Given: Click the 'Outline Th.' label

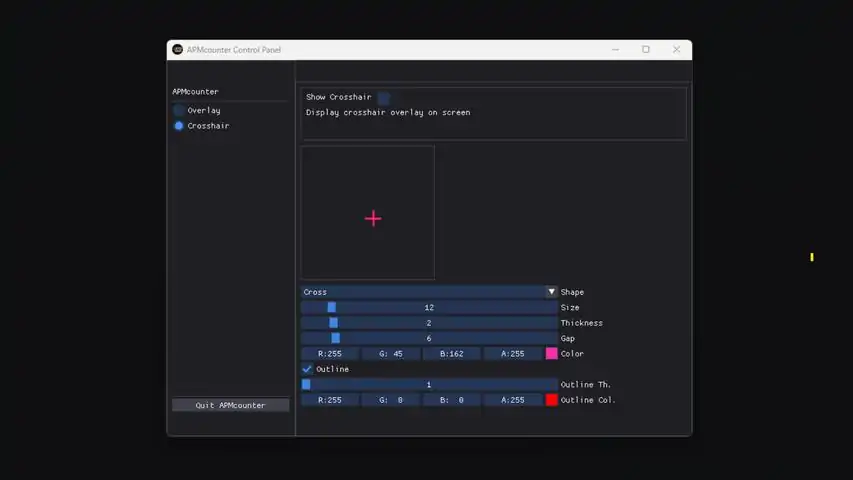Looking at the screenshot, I should pos(586,384).
